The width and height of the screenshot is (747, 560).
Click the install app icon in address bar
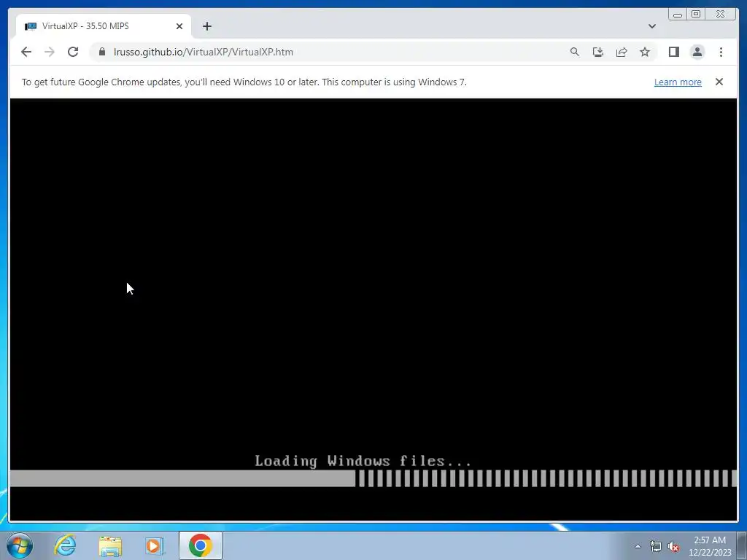coord(598,52)
